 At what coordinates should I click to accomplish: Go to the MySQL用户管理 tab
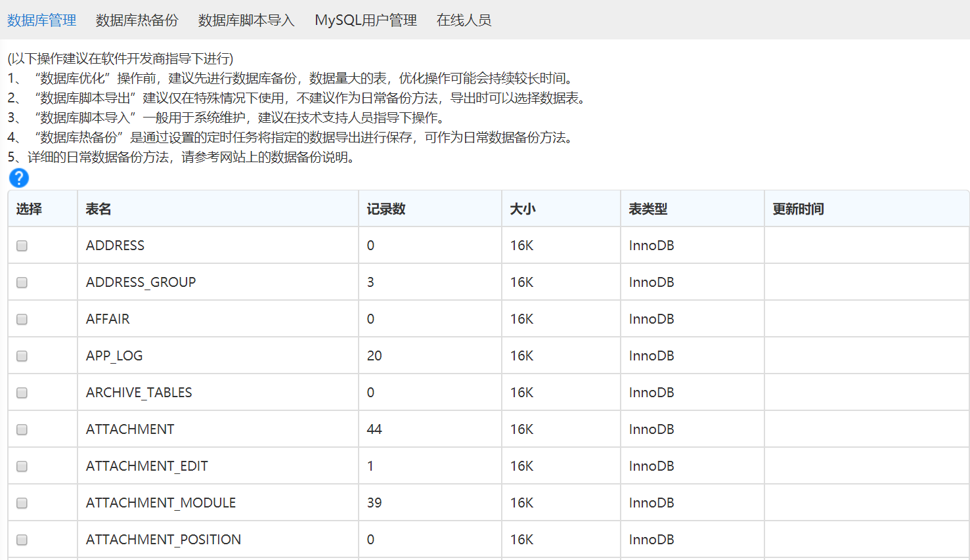pos(366,20)
